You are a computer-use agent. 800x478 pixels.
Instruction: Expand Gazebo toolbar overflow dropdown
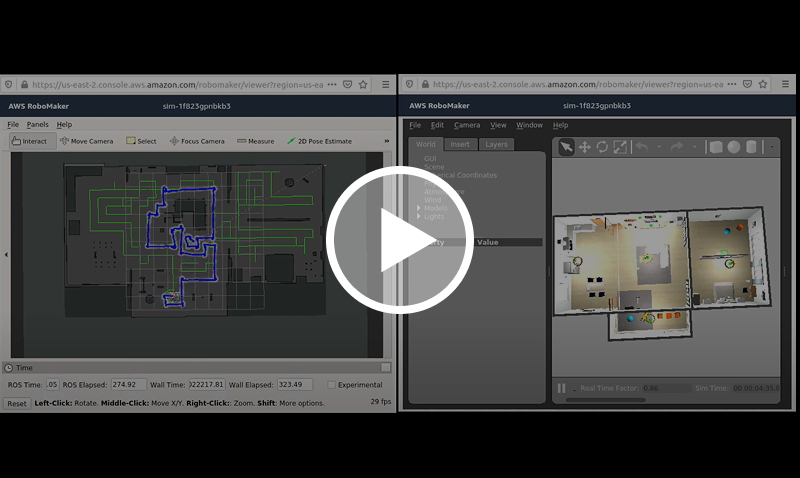[772, 147]
